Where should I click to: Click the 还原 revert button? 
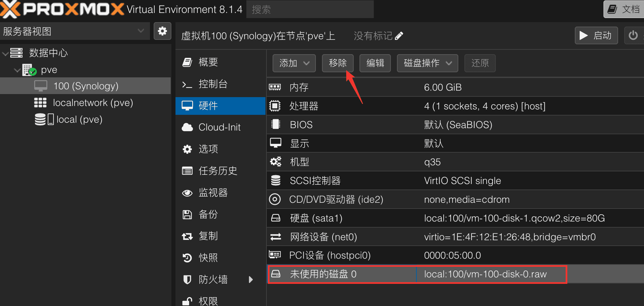(480, 63)
